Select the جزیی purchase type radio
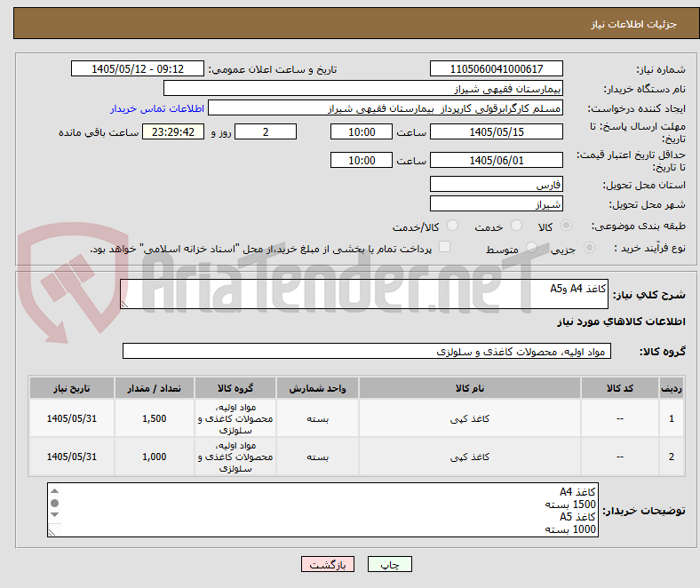The image size is (700, 588). [x=589, y=247]
